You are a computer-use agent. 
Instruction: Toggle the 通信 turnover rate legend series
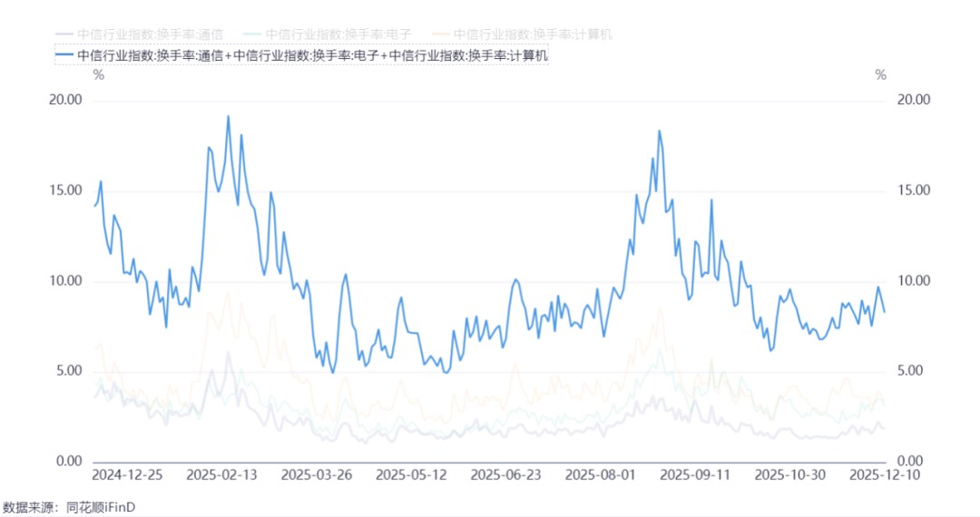(139, 34)
